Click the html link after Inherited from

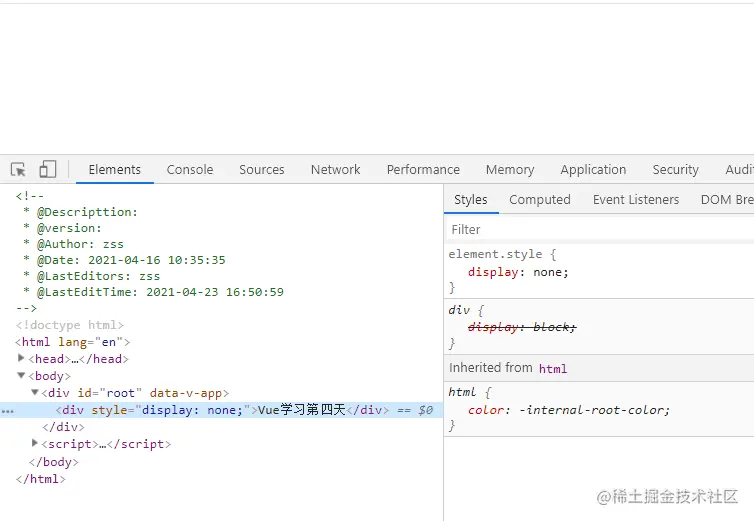(x=553, y=369)
